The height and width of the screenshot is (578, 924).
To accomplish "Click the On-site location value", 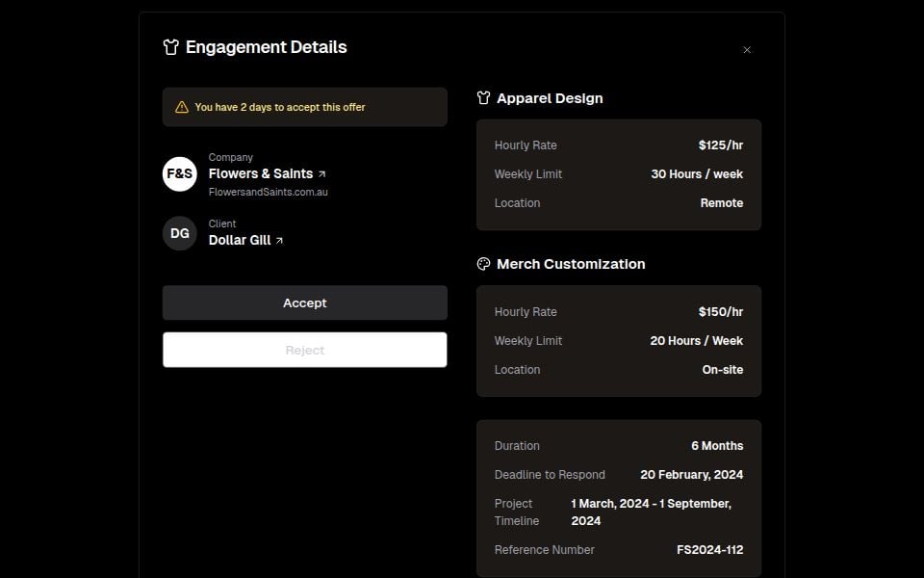I will pyautogui.click(x=722, y=370).
